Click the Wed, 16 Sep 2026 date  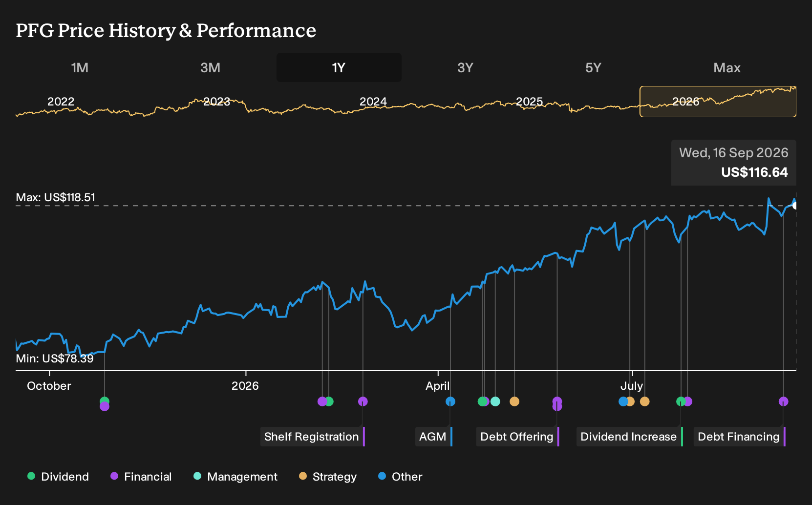coord(734,153)
